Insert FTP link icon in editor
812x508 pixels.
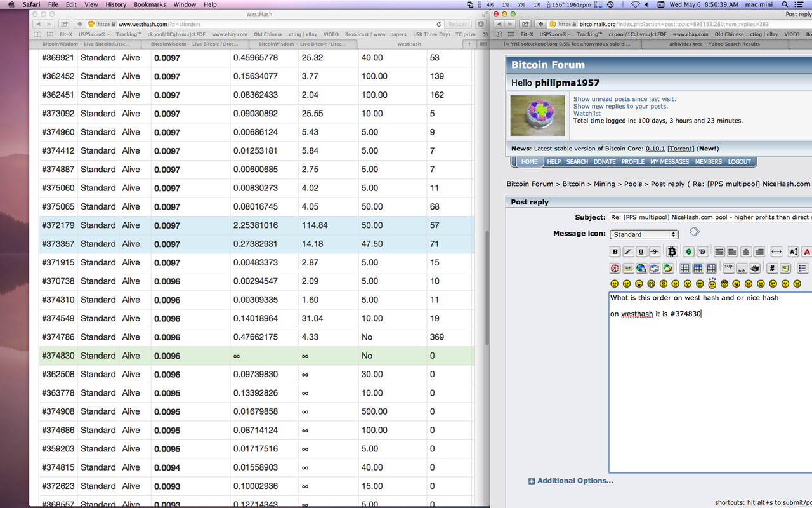pos(668,268)
